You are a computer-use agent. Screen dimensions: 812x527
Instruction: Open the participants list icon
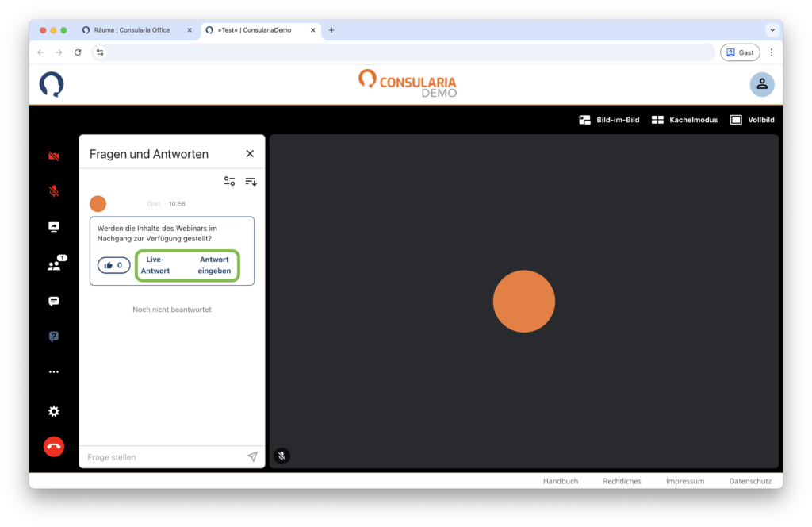click(x=54, y=266)
